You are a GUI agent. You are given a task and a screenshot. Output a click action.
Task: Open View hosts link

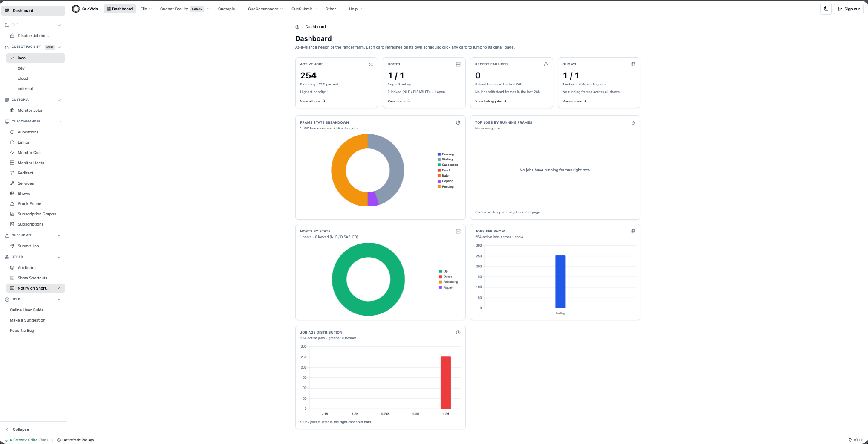(399, 101)
